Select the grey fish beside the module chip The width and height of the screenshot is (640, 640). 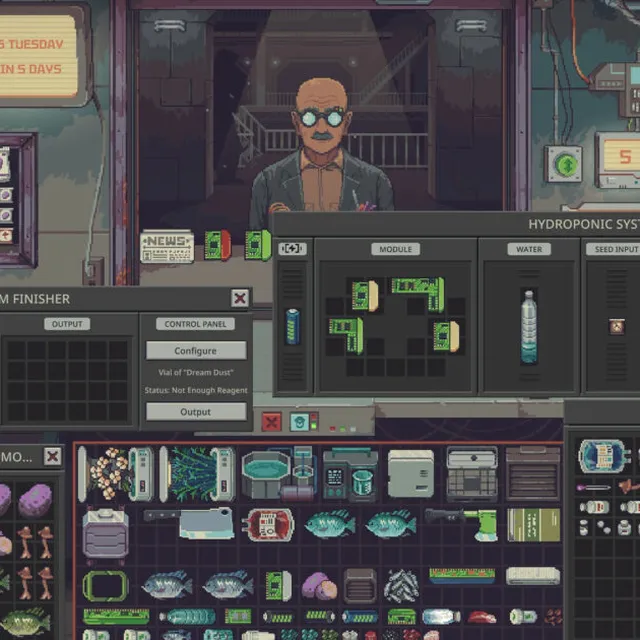tap(228, 585)
